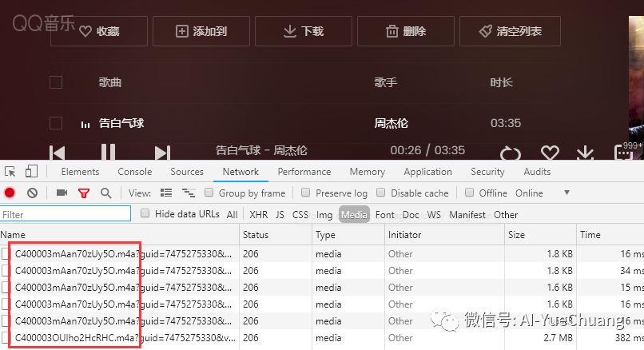Screen dimensions: 644x350
Task: Open the Performance tab
Action: coord(304,172)
